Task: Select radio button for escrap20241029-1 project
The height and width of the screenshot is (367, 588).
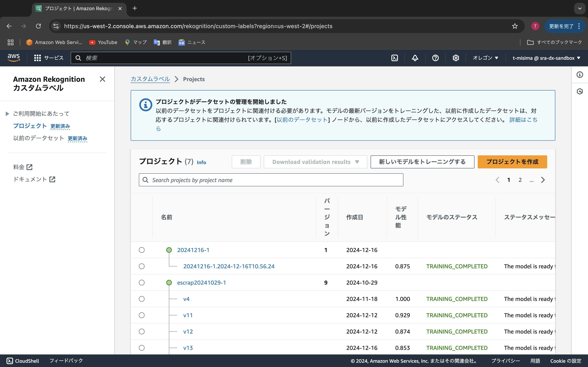Action: tap(142, 283)
